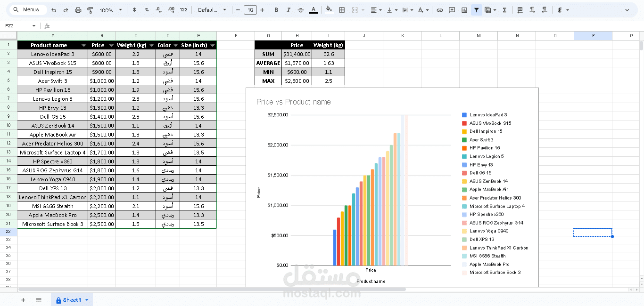Open the Sheet1 tab options arrow

point(87,300)
